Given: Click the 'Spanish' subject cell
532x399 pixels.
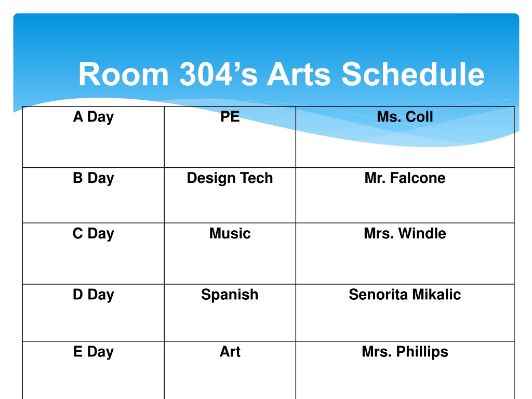Looking at the screenshot, I should tap(230, 312).
